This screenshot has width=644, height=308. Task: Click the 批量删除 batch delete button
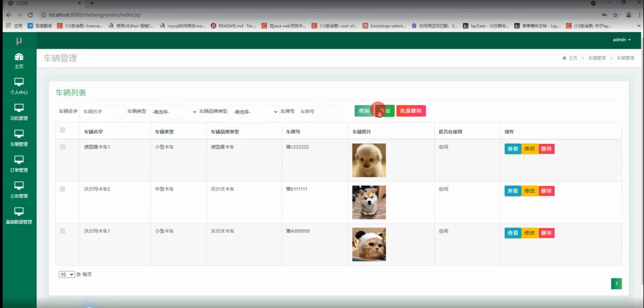tap(411, 111)
